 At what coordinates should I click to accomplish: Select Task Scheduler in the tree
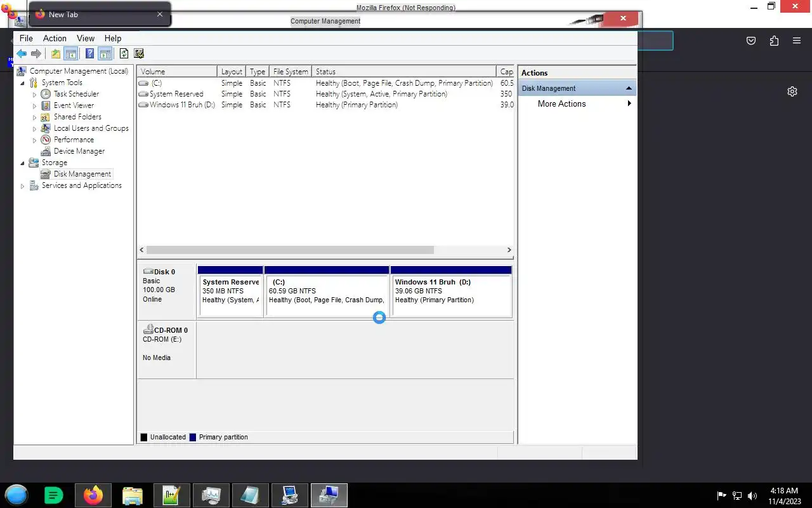coord(76,94)
